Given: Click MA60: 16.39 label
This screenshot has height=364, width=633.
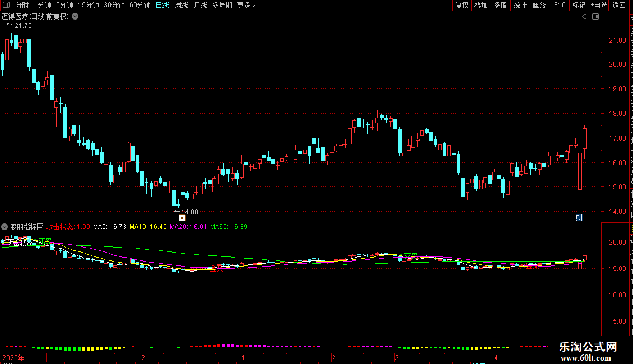Looking at the screenshot, I should click(x=229, y=227).
